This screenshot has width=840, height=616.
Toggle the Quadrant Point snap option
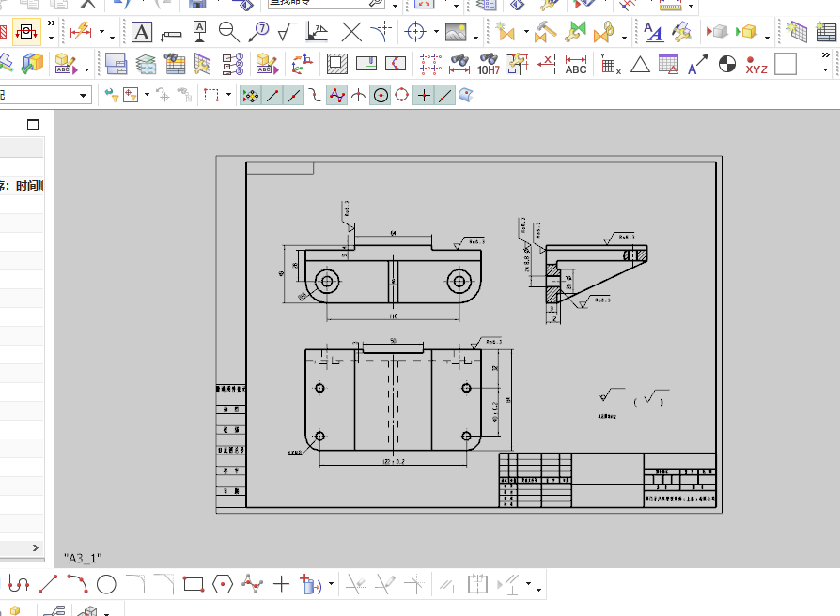[402, 96]
